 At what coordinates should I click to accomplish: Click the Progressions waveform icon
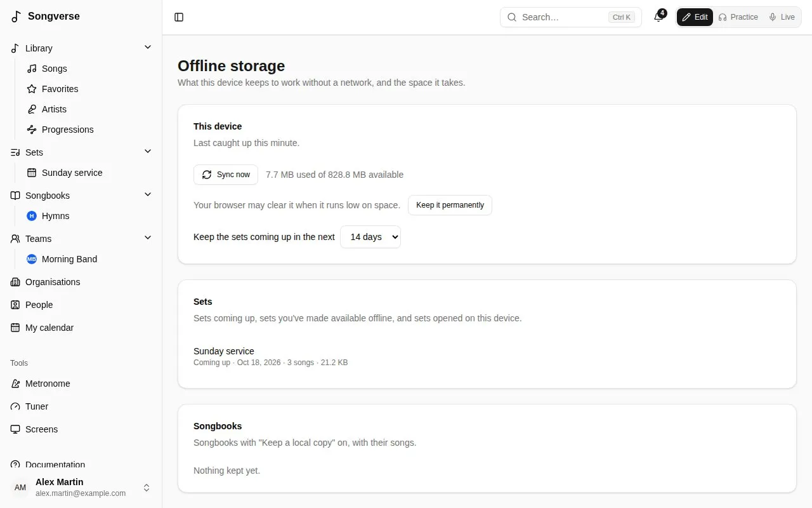tap(32, 130)
